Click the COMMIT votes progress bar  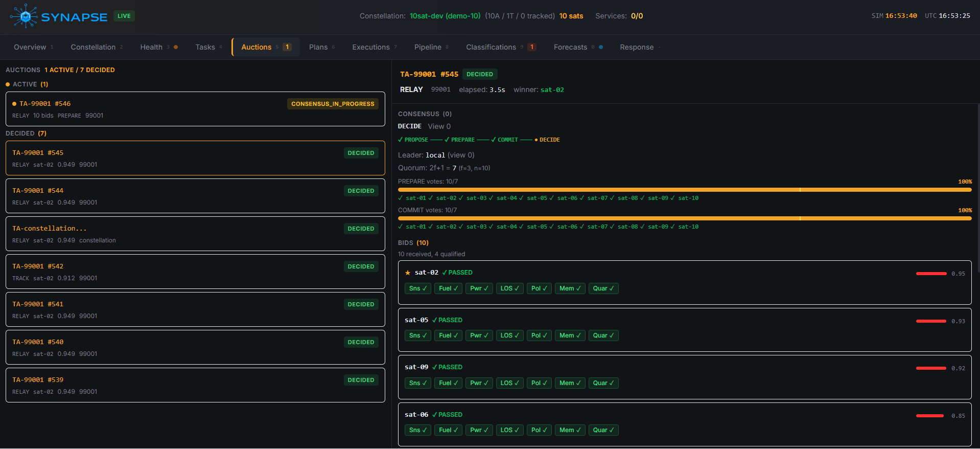coord(685,218)
